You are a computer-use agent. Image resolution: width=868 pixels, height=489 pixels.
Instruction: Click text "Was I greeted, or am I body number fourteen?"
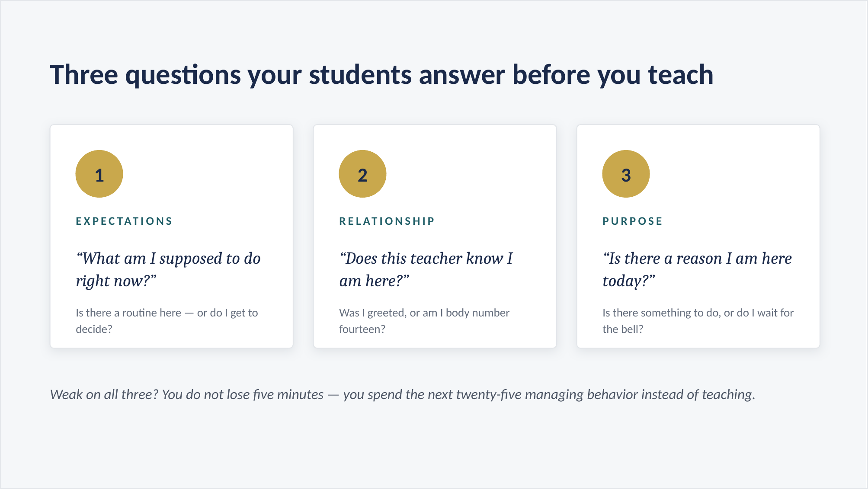[424, 321]
